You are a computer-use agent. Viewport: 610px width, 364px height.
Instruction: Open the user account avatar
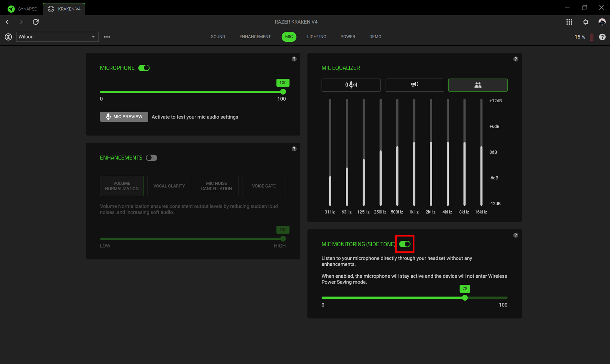[602, 22]
